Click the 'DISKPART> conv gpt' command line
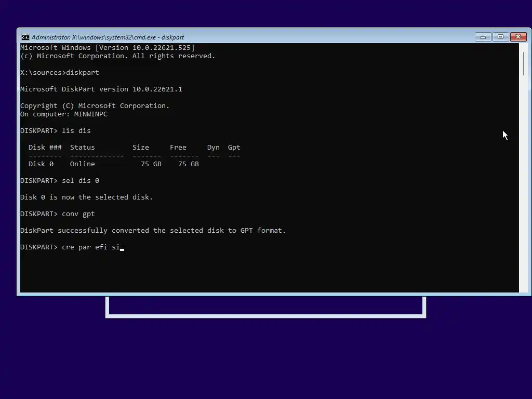This screenshot has height=399, width=532. (58, 214)
